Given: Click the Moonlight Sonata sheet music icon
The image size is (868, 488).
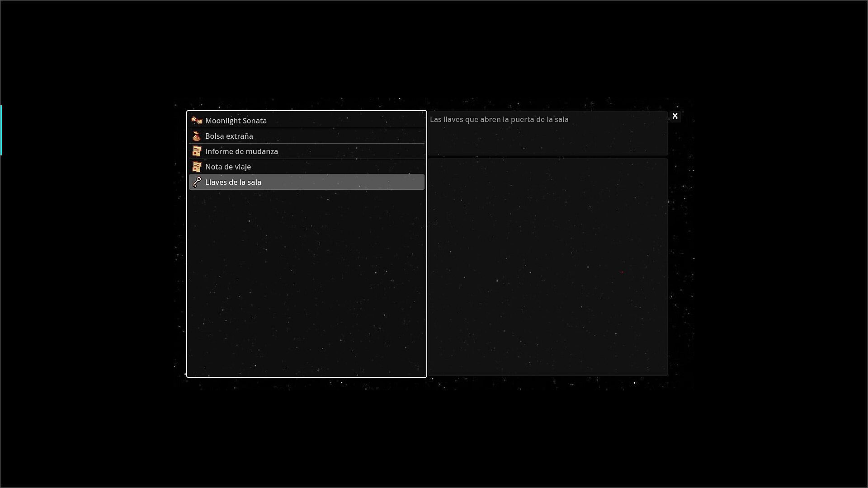Looking at the screenshot, I should click(196, 121).
